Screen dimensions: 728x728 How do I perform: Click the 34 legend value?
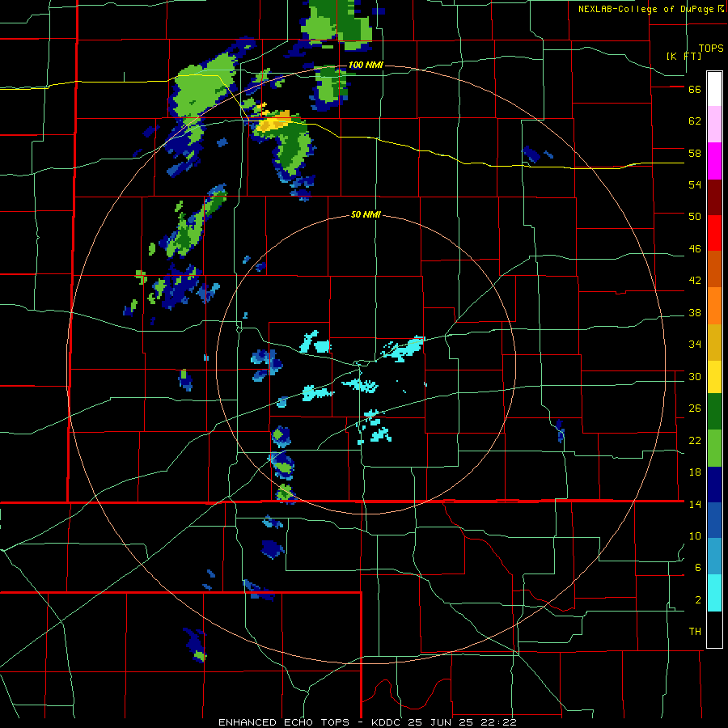pos(695,345)
